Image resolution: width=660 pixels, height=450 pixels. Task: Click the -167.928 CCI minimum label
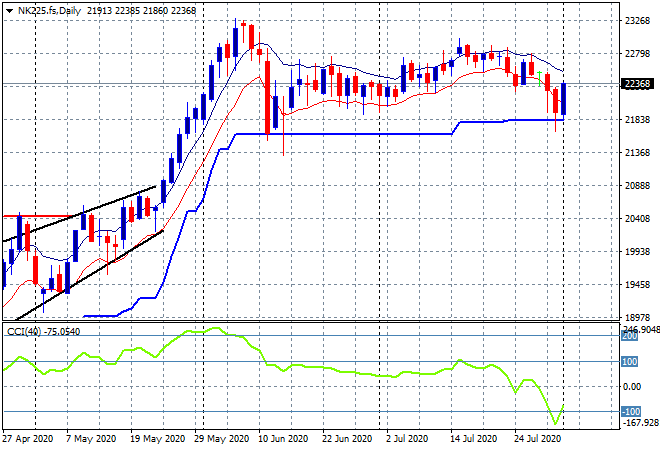click(640, 422)
